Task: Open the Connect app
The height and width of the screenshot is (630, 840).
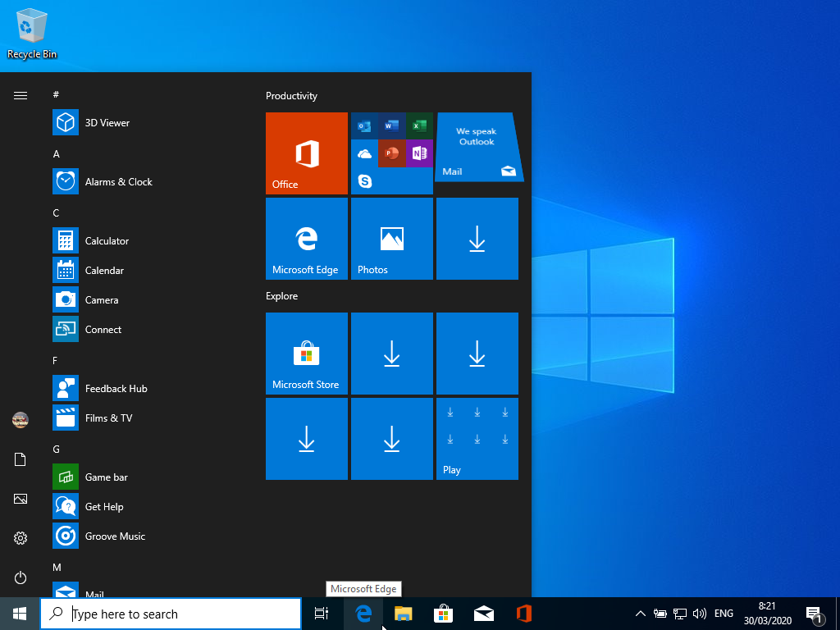Action: pyautogui.click(x=144, y=330)
